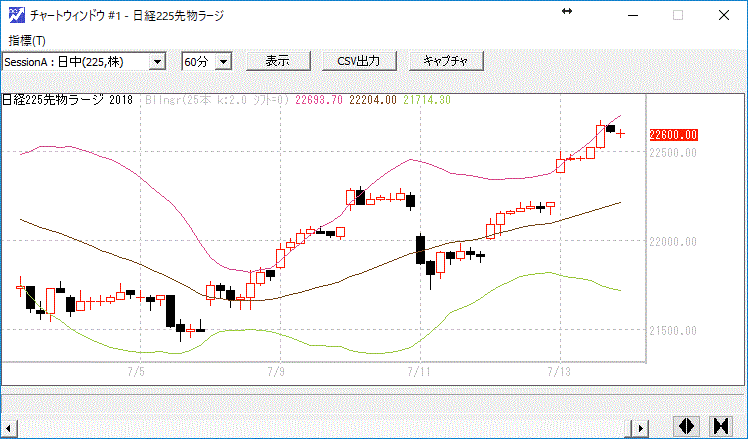
Task: Click the red 22600.00 current price label
Action: pyautogui.click(x=674, y=135)
